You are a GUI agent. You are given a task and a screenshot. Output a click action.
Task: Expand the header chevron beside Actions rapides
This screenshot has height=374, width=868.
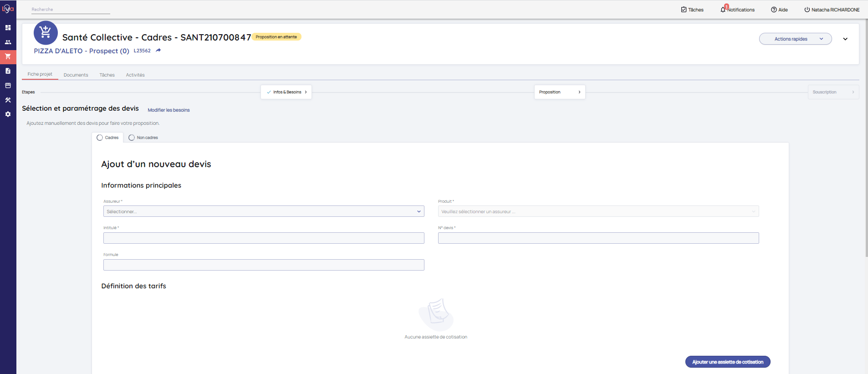pos(845,39)
